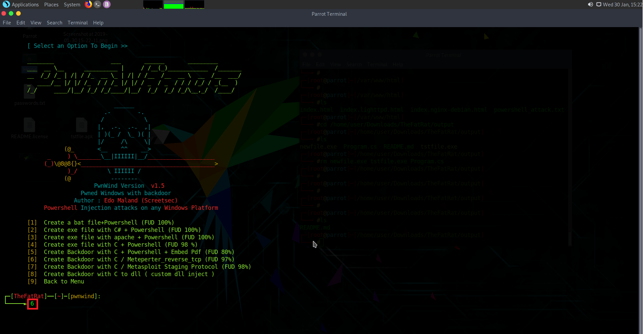Open the Places menu
Screen dimensions: 644x334
(x=51, y=4)
